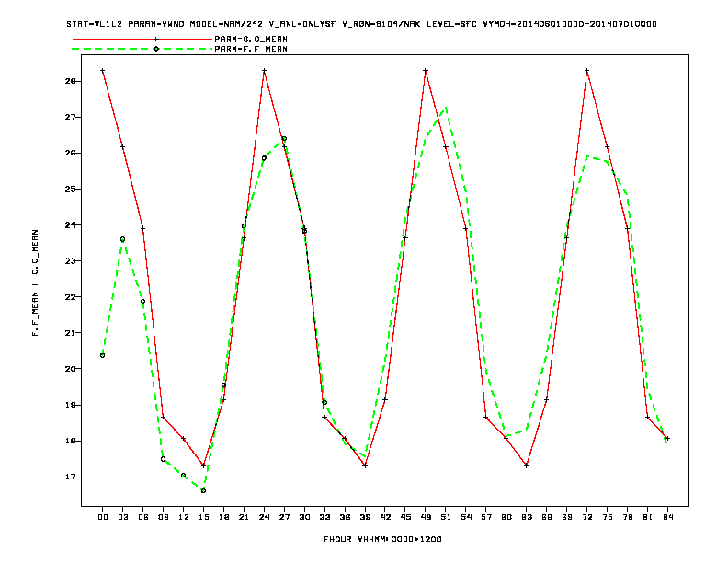Click the red plus marker peak at hour 72
The width and height of the screenshot is (728, 563).
coord(586,71)
